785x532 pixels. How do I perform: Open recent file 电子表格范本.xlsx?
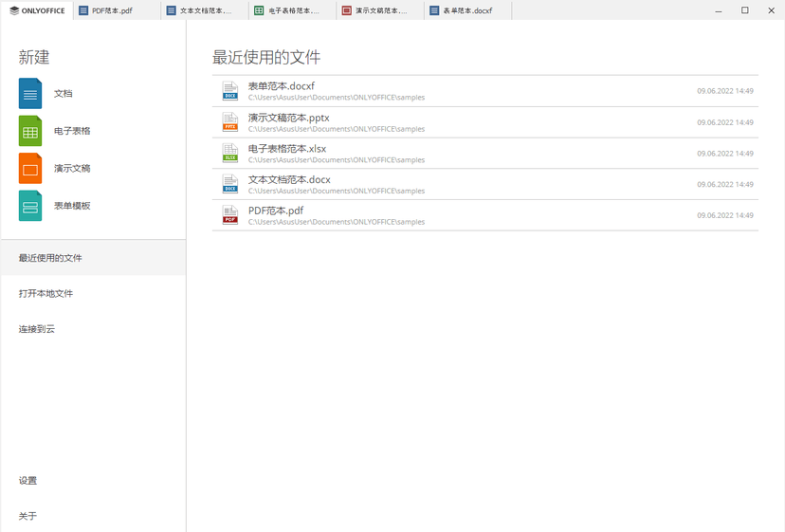485,153
